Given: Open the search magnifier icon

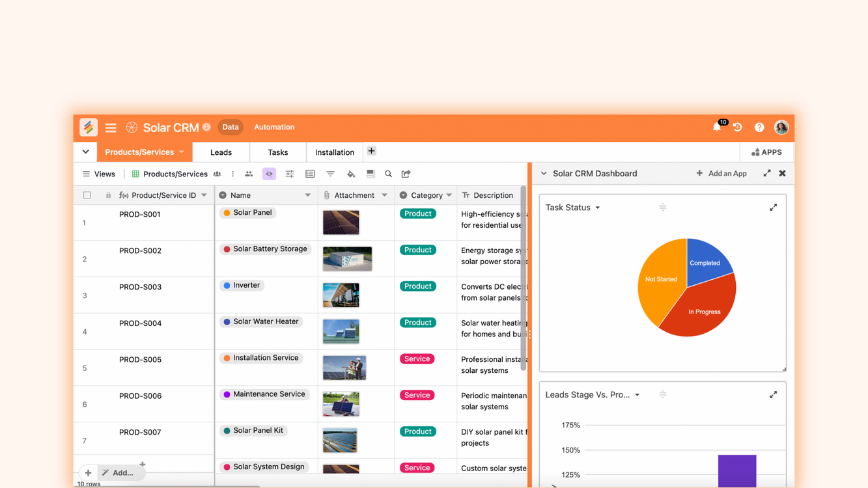Looking at the screenshot, I should (389, 174).
